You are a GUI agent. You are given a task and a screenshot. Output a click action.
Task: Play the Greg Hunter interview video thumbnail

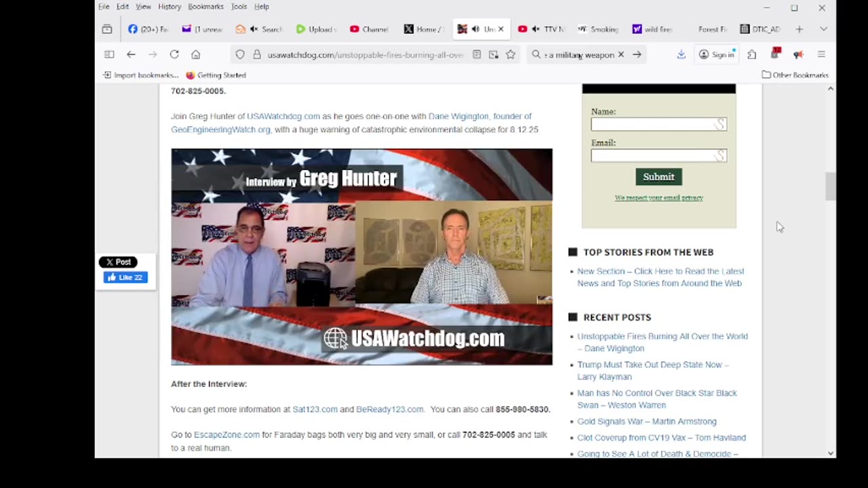(x=361, y=257)
